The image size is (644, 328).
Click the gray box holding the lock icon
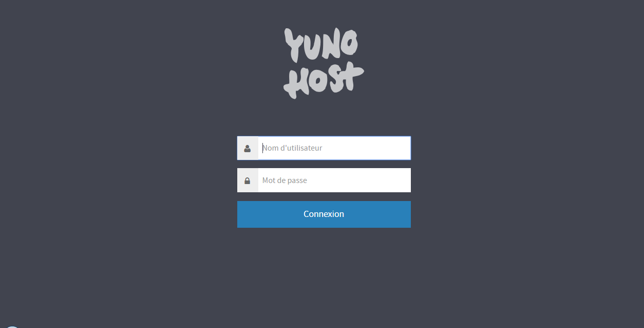pyautogui.click(x=248, y=180)
